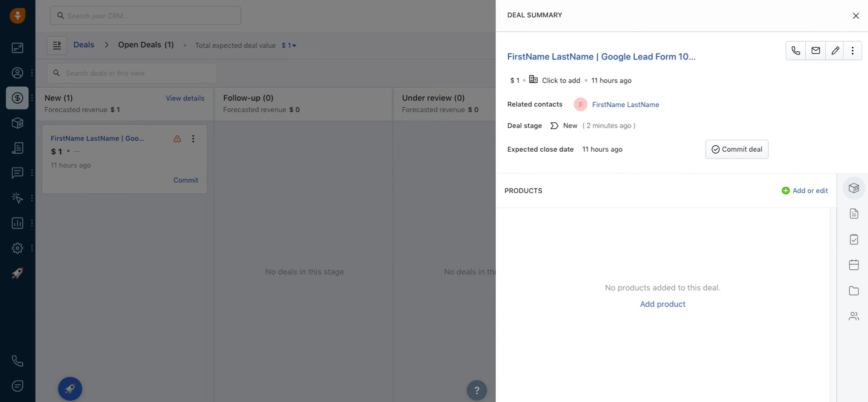
Task: Toggle the deals view list menu button
Action: (x=57, y=45)
